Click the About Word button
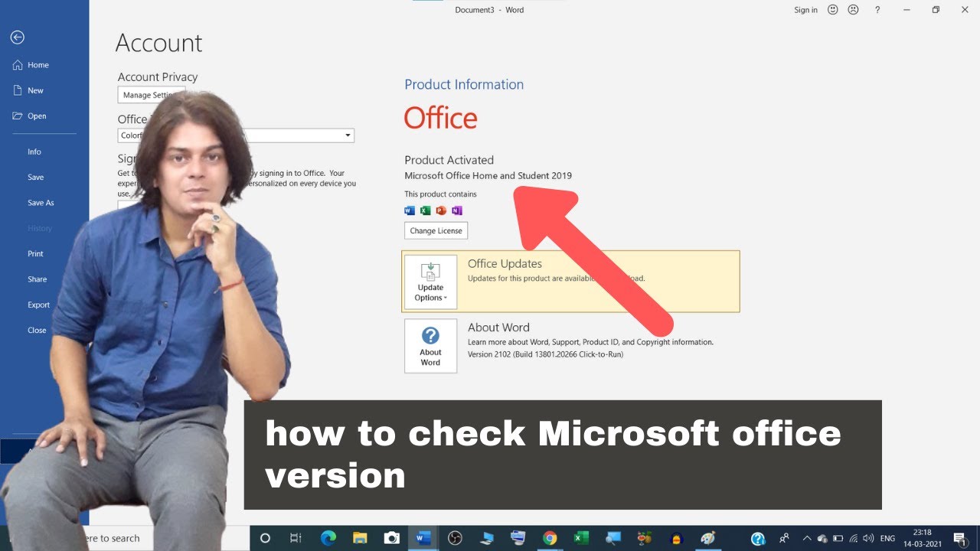980x551 pixels. pyautogui.click(x=430, y=346)
